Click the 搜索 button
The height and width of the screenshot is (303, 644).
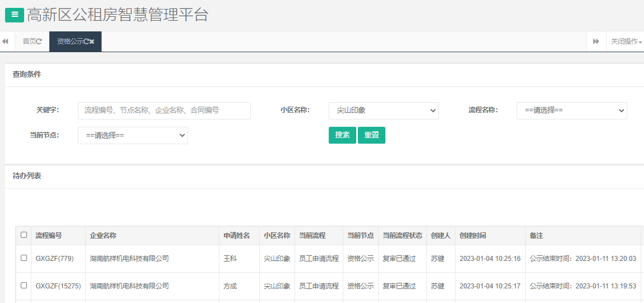click(342, 135)
